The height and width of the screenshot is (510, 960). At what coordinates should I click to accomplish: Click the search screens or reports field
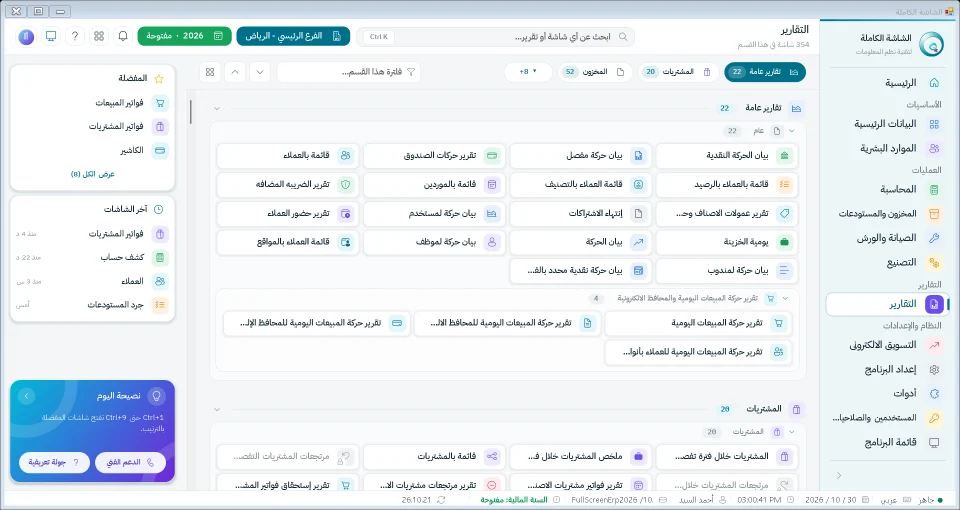[x=495, y=37]
